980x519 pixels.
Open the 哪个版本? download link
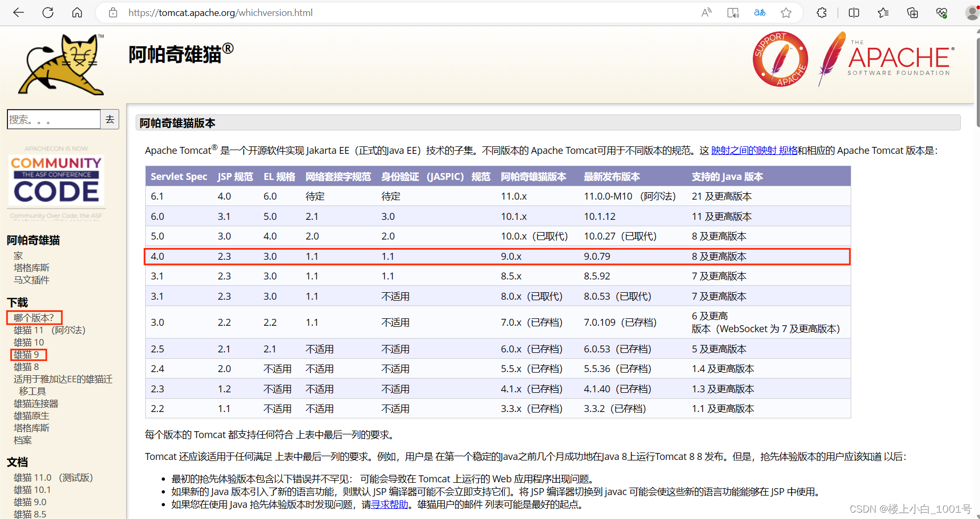pos(34,318)
